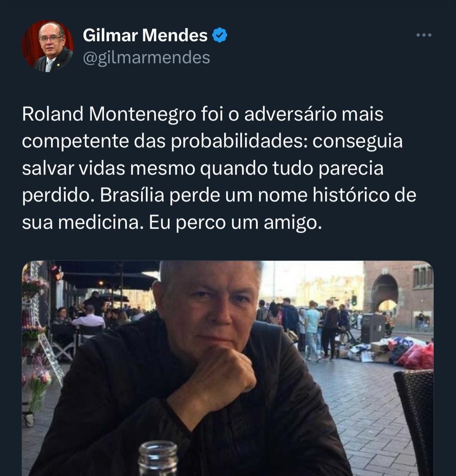The height and width of the screenshot is (476, 456).
Task: Click the word Brasília in the tweet
Action: (132, 195)
